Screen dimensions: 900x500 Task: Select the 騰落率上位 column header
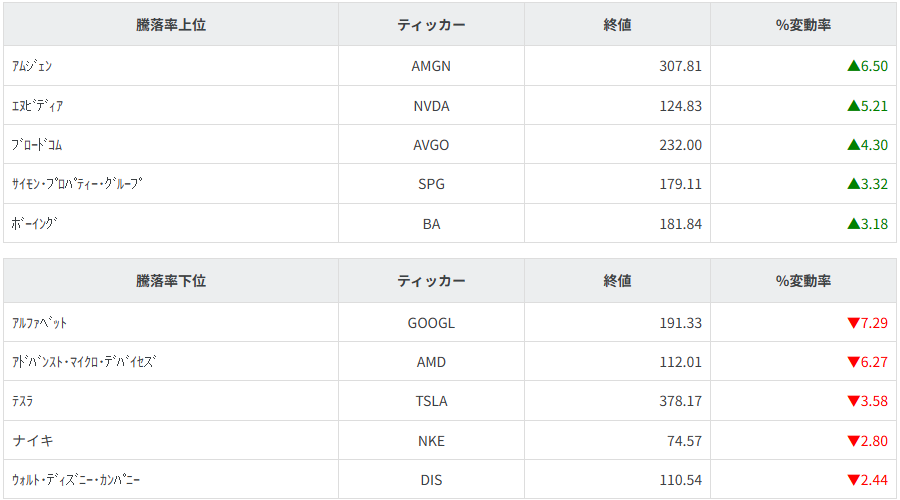click(x=171, y=25)
